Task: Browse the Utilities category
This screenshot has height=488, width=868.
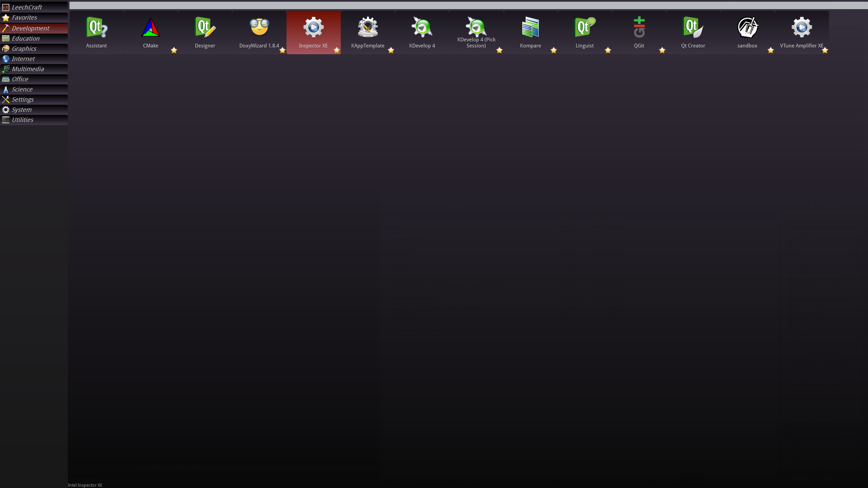Action: point(34,120)
